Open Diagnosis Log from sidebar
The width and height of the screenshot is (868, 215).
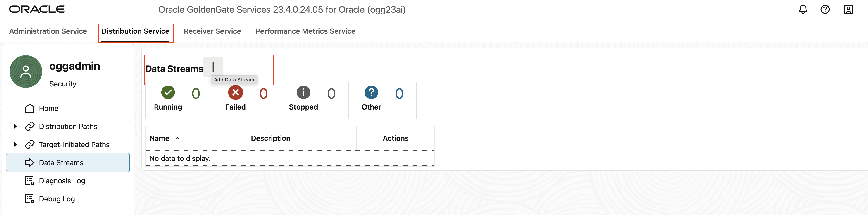(62, 181)
